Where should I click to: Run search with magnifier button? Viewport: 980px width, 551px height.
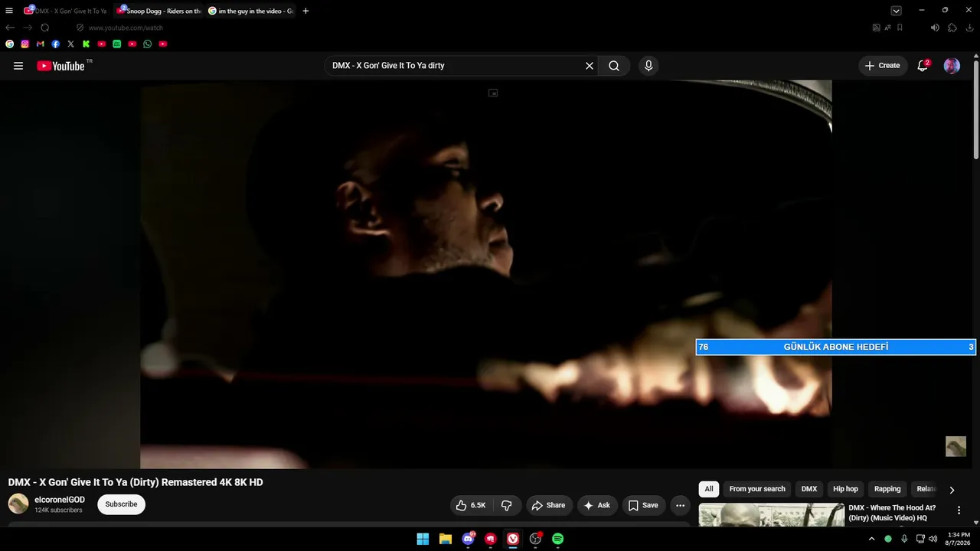pyautogui.click(x=614, y=66)
